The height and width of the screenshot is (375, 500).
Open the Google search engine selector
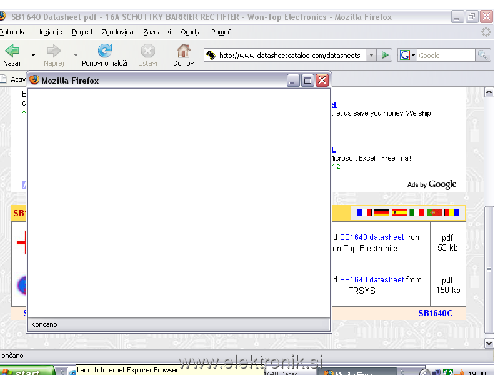407,55
